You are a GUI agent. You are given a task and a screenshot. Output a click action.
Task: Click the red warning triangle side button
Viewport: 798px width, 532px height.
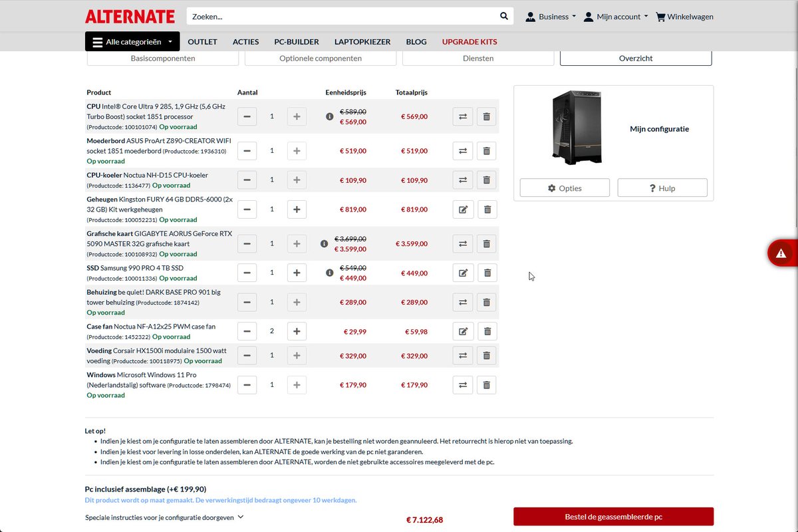[782, 253]
